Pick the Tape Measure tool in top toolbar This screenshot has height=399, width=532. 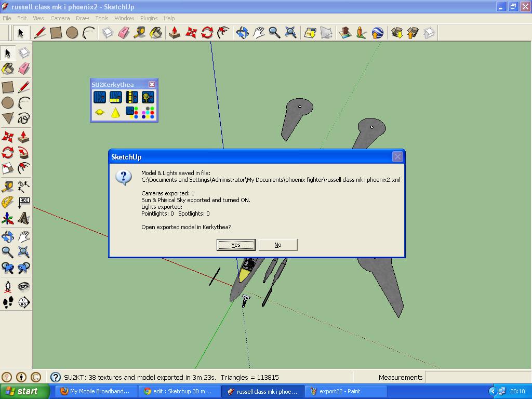pos(139,33)
